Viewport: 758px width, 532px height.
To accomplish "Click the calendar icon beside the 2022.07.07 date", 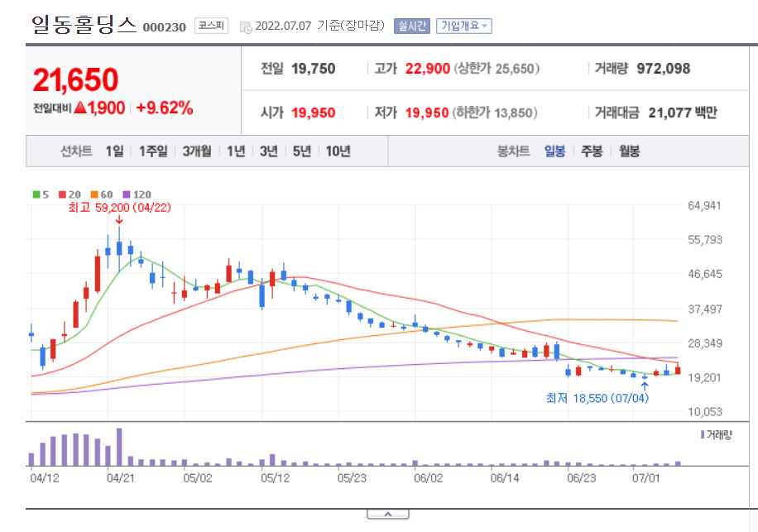I will pos(246,27).
